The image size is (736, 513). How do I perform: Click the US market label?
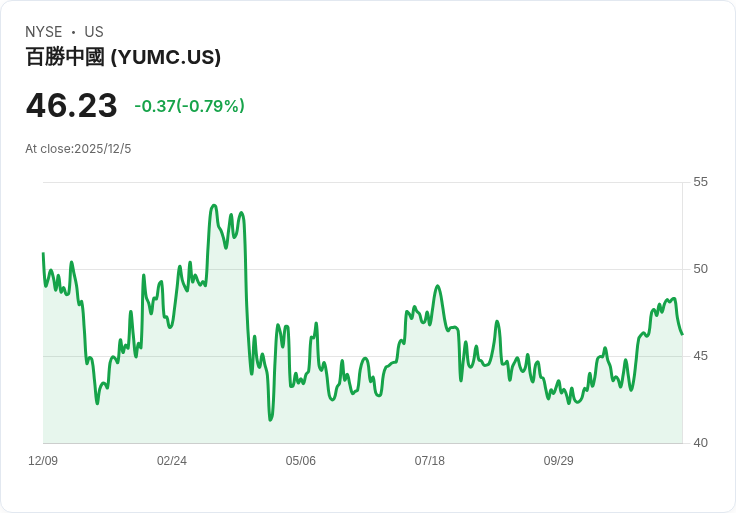(x=94, y=32)
